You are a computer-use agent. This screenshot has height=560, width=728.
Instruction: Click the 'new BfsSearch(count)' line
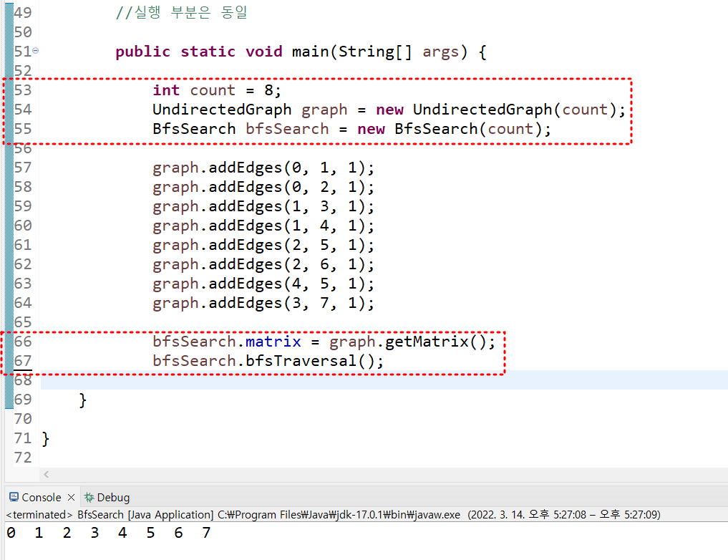coord(351,129)
